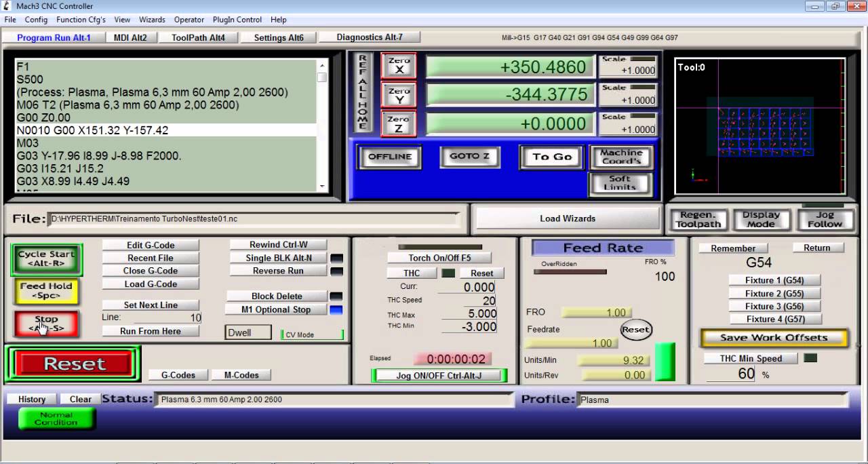Click the Run From Here button
Image resolution: width=868 pixels, height=464 pixels.
[151, 331]
